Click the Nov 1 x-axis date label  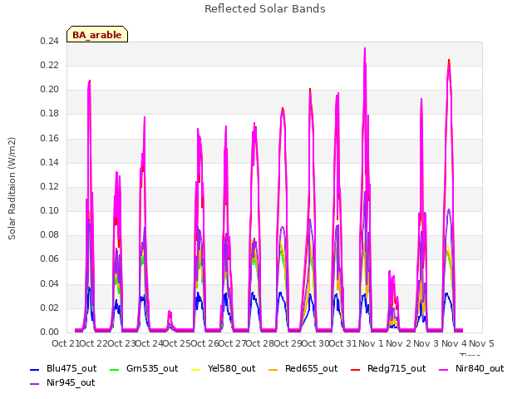371,343
